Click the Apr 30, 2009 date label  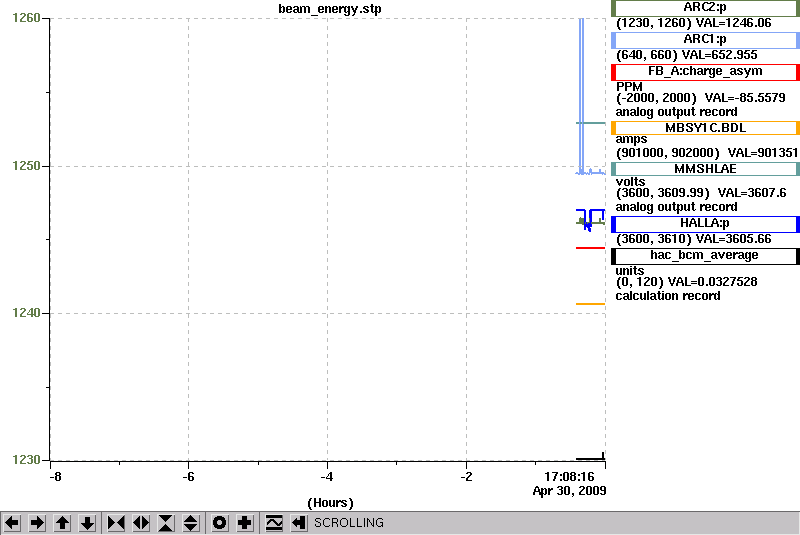[569, 491]
